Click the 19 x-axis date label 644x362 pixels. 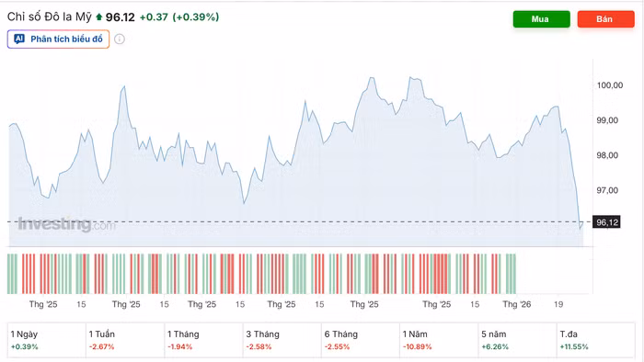[x=558, y=304]
